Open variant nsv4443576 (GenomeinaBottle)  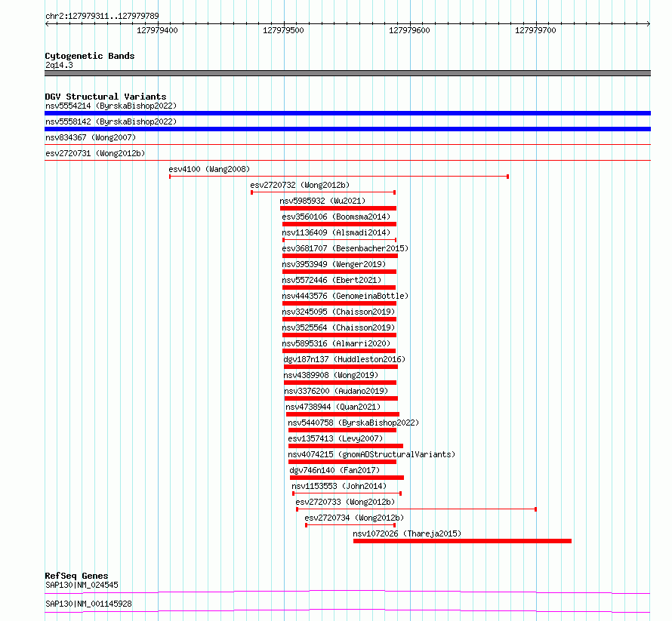click(345, 296)
